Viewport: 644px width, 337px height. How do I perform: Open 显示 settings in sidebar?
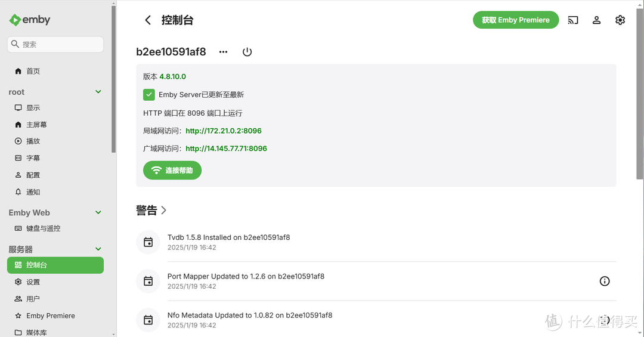click(x=55, y=108)
